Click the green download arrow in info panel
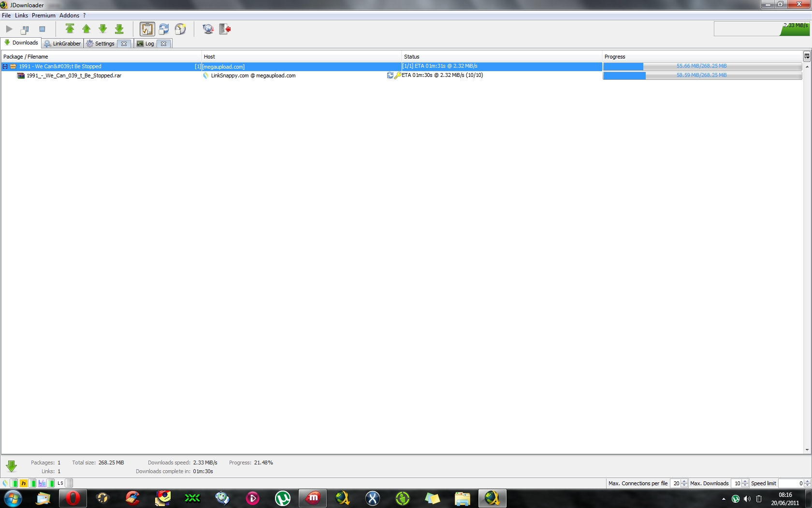This screenshot has width=812, height=508. tap(12, 466)
